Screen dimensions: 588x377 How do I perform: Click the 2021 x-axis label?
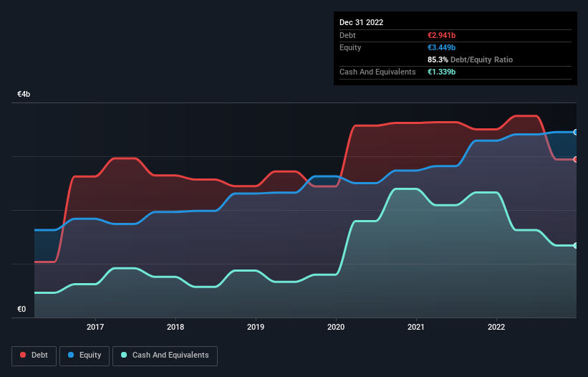416,327
